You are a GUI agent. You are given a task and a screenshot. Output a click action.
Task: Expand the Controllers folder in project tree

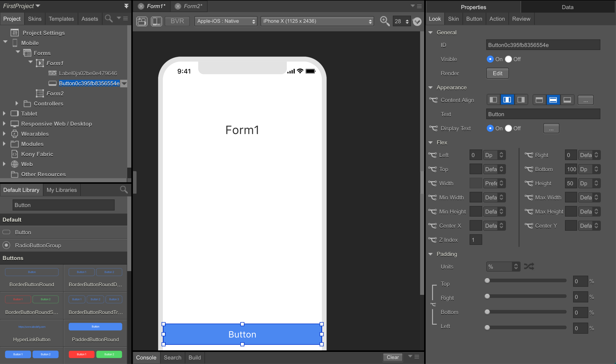tap(17, 103)
